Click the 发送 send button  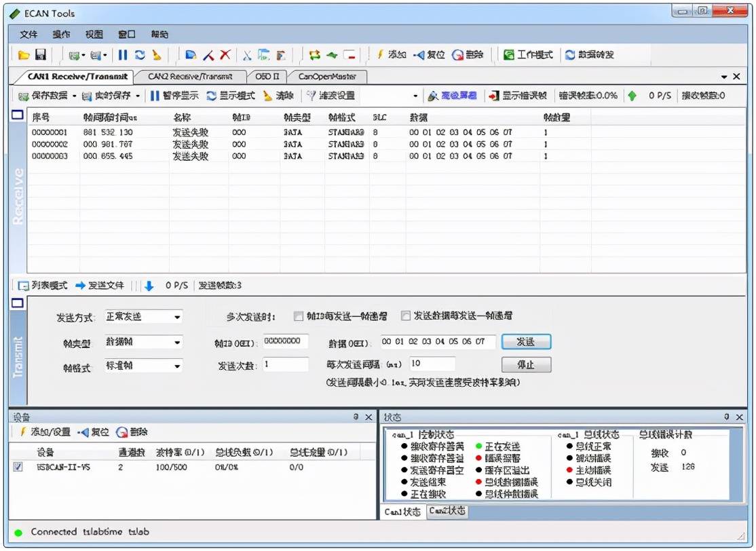[526, 342]
